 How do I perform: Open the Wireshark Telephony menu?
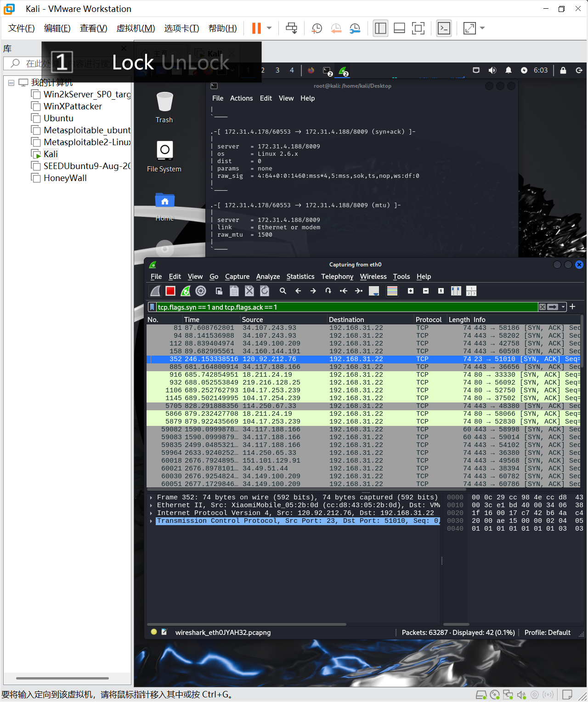[x=337, y=277]
